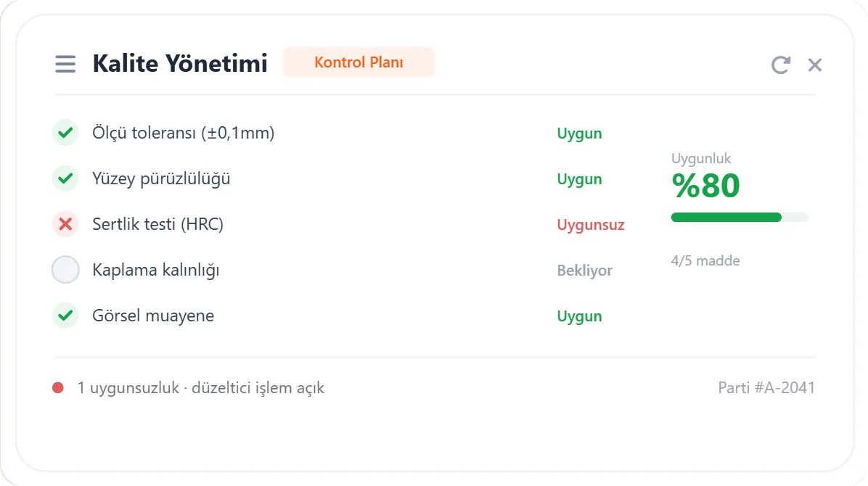This screenshot has height=486, width=868.
Task: Click the Uygun status of Ölçü toleransı
Action: pyautogui.click(x=579, y=133)
